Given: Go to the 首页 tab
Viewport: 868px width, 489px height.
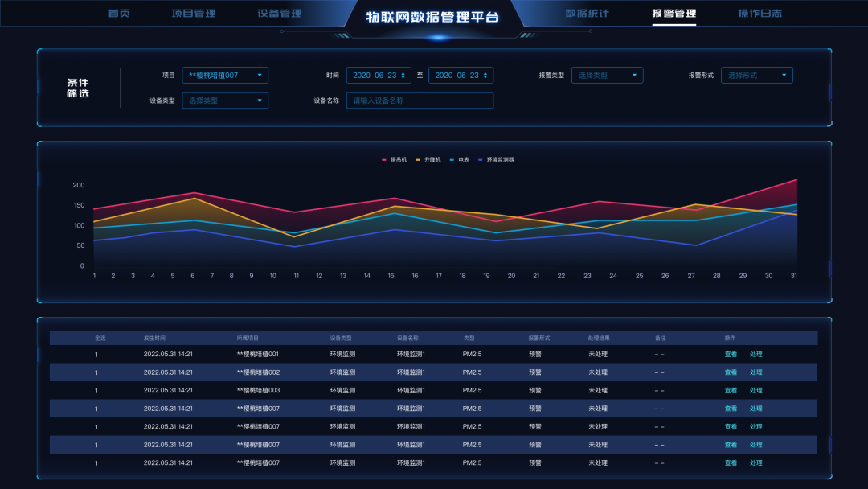Looking at the screenshot, I should coord(119,14).
